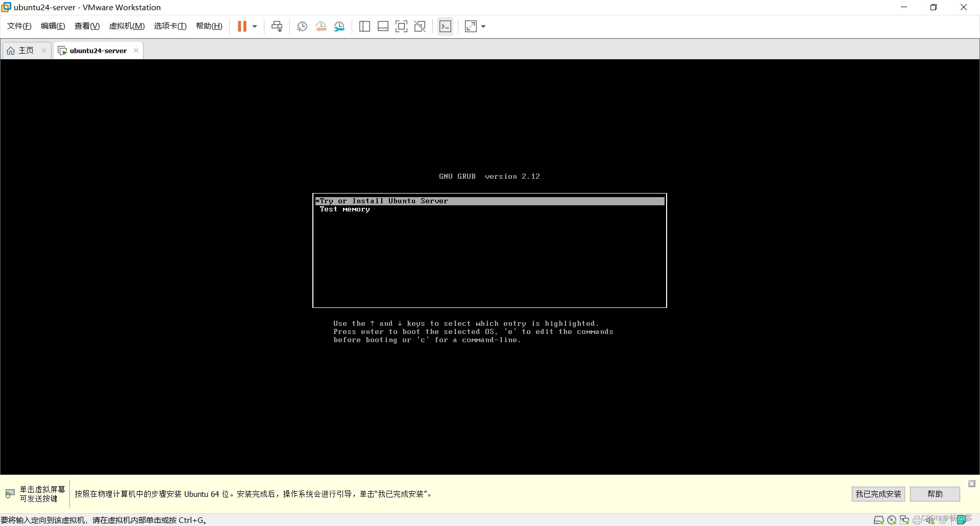980x526 pixels.
Task: Click the hard disk status icon
Action: [x=879, y=520]
